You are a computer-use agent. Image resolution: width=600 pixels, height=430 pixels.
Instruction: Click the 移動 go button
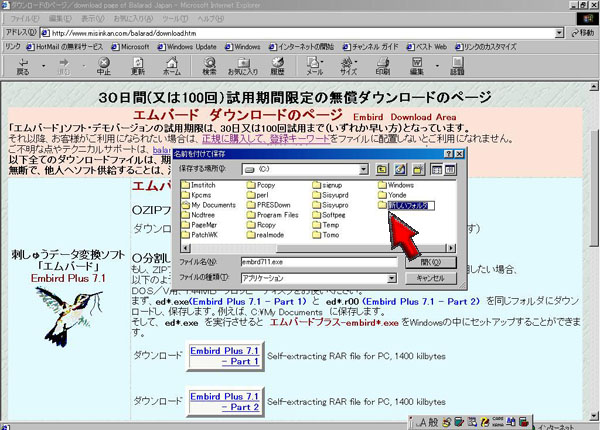583,33
